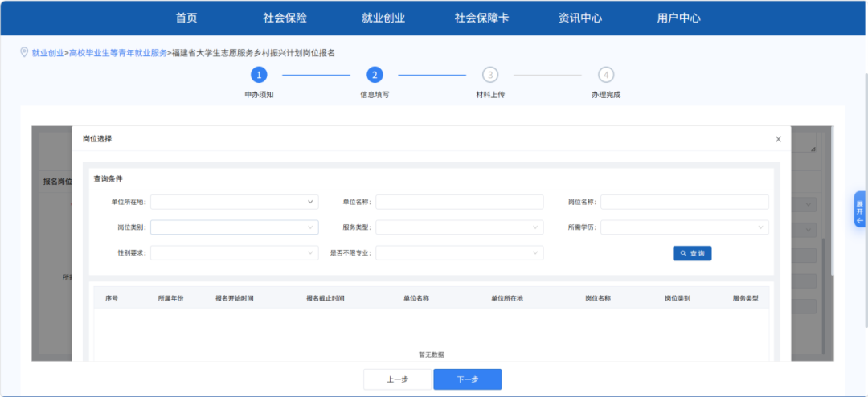Click the location pin icon in breadcrumb
The height and width of the screenshot is (397, 868).
24,52
